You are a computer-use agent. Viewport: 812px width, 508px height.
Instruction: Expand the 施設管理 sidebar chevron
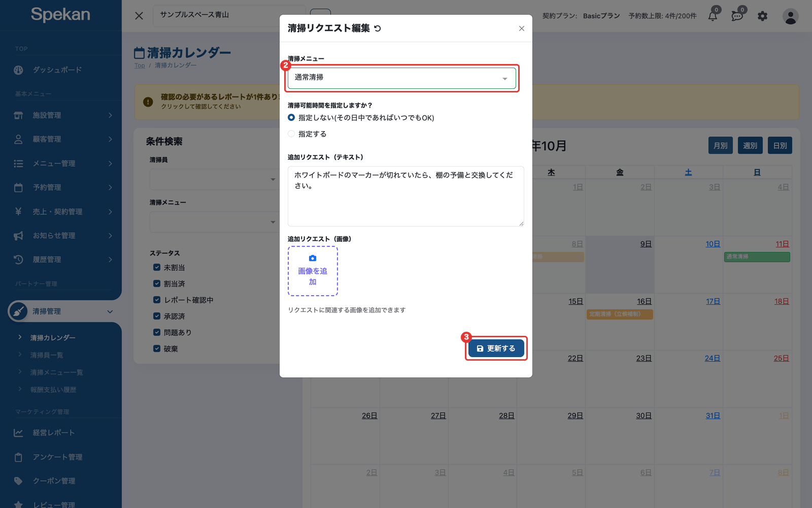(110, 115)
